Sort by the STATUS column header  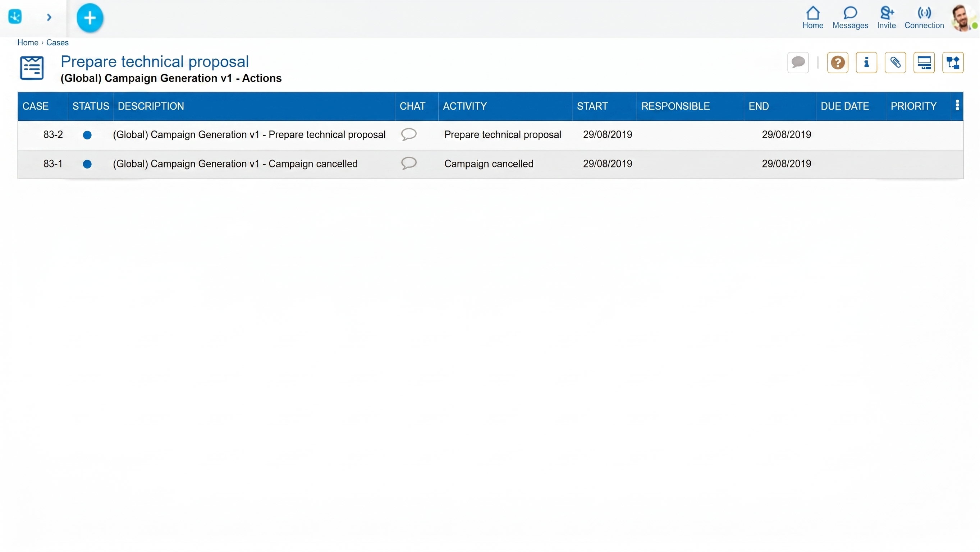click(91, 106)
